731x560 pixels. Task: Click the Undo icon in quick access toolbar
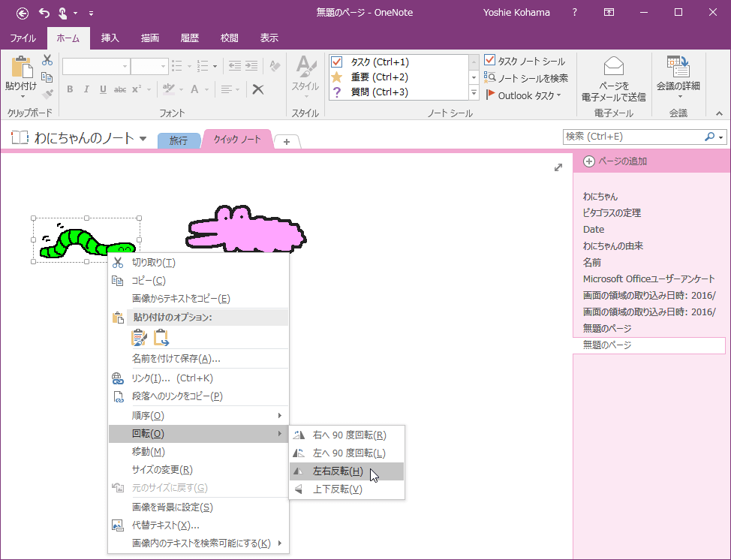coord(44,13)
